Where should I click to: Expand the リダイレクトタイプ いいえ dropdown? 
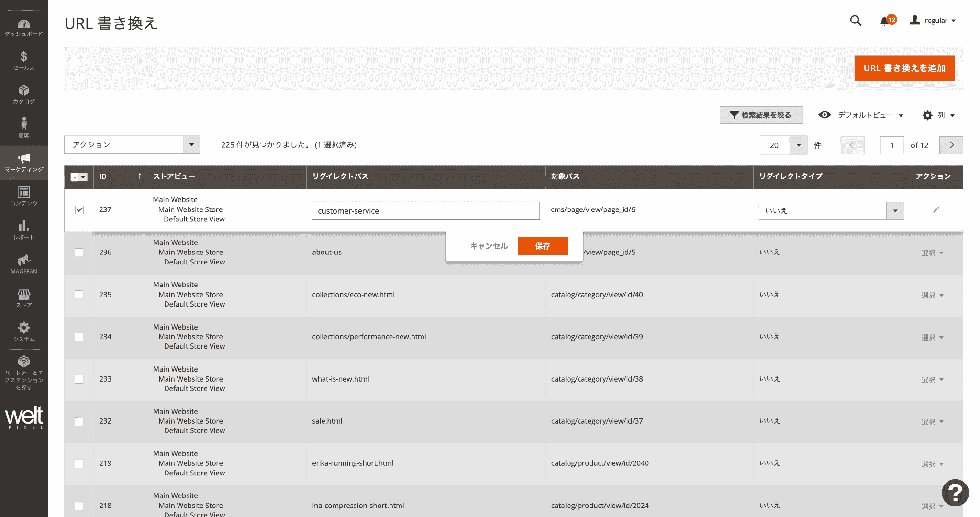coord(895,210)
